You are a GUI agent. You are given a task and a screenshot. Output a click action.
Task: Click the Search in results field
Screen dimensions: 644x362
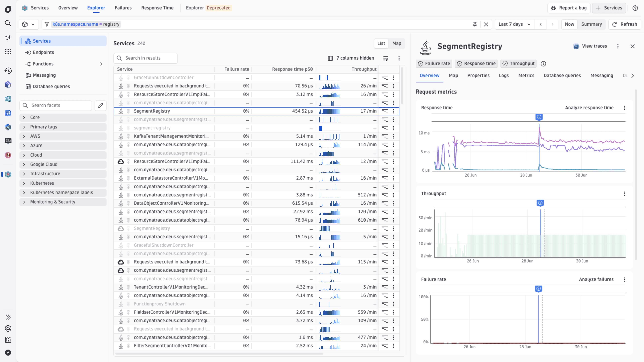[146, 58]
